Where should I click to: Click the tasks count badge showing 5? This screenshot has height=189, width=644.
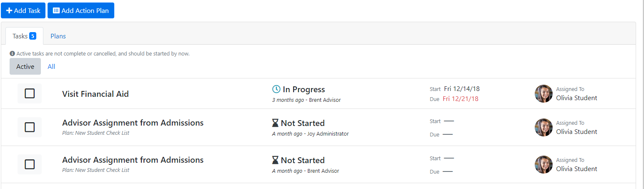pos(33,36)
